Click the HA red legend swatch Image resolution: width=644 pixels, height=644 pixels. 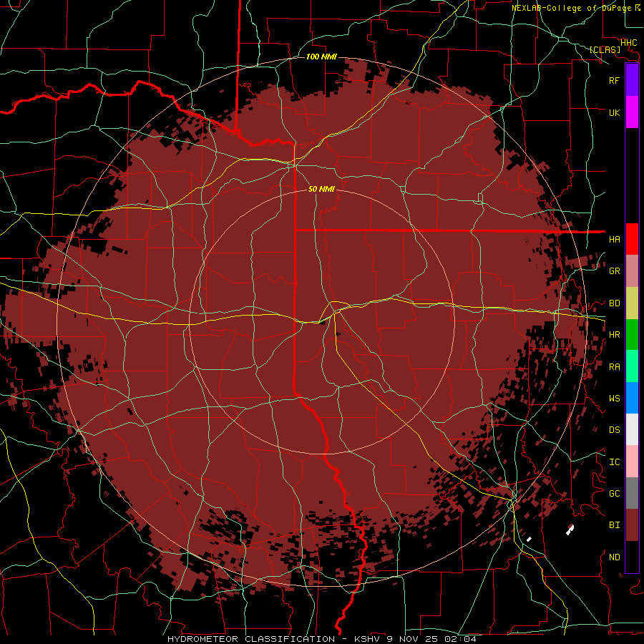click(x=632, y=239)
